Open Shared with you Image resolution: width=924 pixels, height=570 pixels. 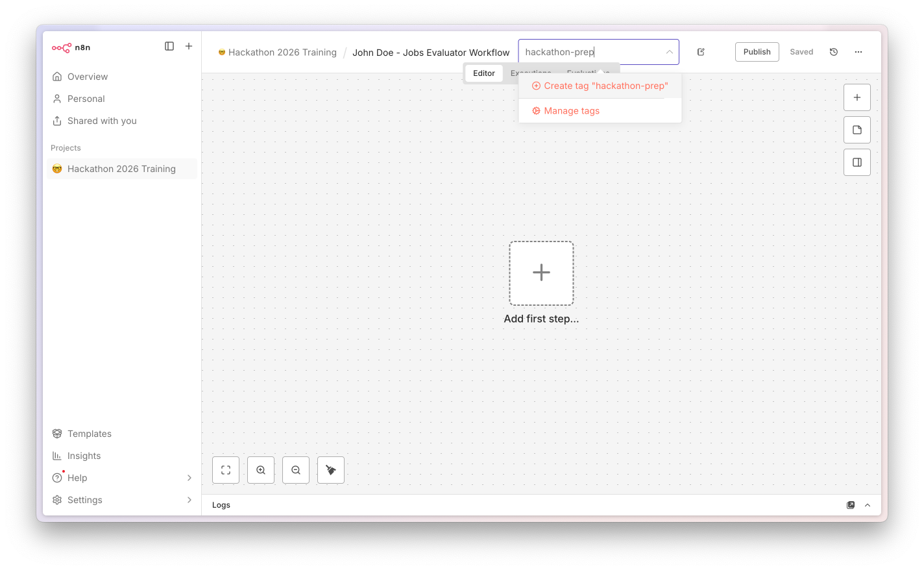click(x=122, y=121)
